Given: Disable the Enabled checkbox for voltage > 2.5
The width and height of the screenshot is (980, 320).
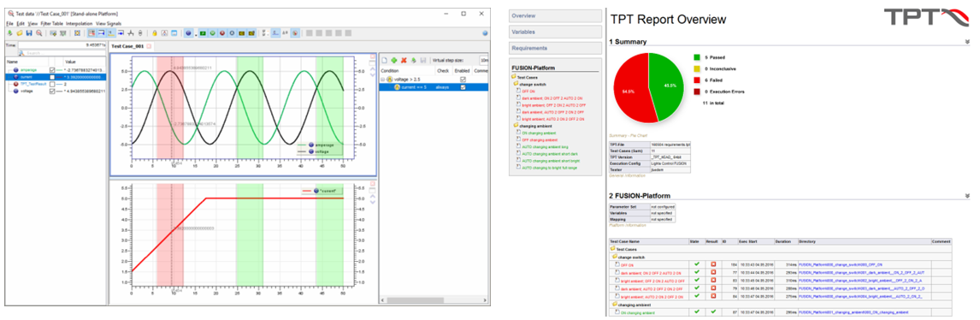Looking at the screenshot, I should click(x=463, y=80).
